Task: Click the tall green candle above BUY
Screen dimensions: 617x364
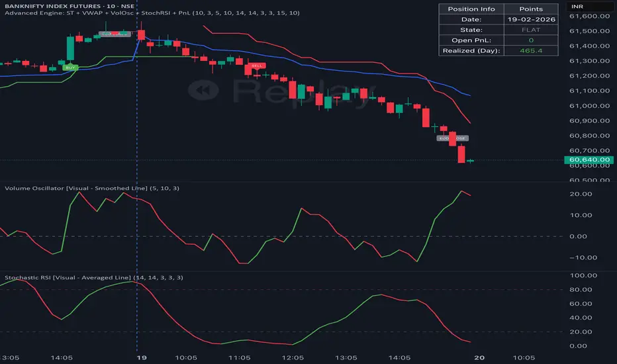Action: (x=70, y=48)
